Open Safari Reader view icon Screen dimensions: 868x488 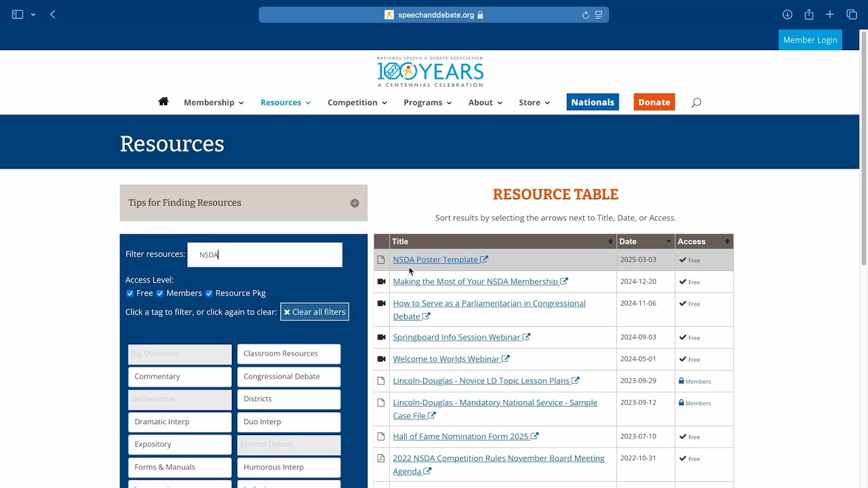point(599,15)
